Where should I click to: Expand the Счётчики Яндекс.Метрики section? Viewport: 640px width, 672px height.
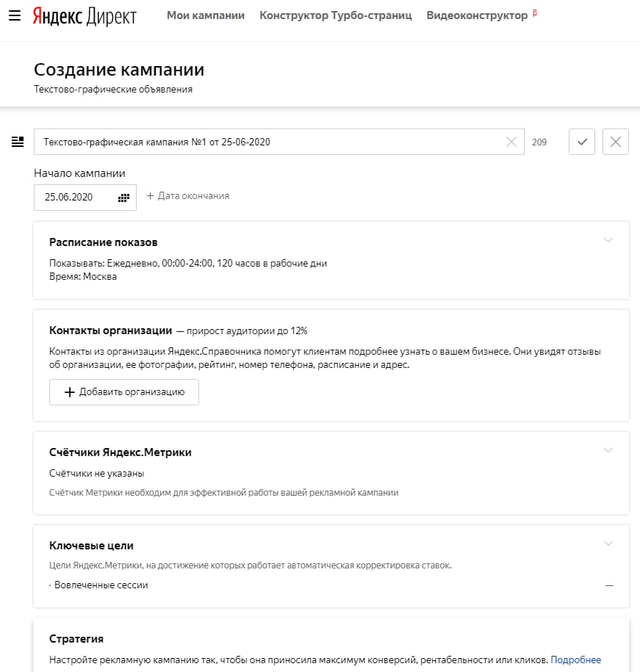pyautogui.click(x=608, y=449)
